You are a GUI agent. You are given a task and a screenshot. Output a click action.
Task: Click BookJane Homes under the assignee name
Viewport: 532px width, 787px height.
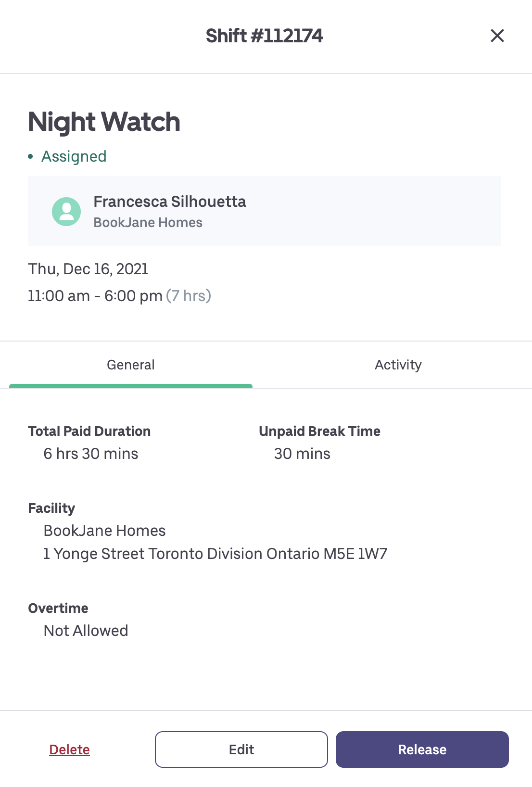[x=148, y=223]
